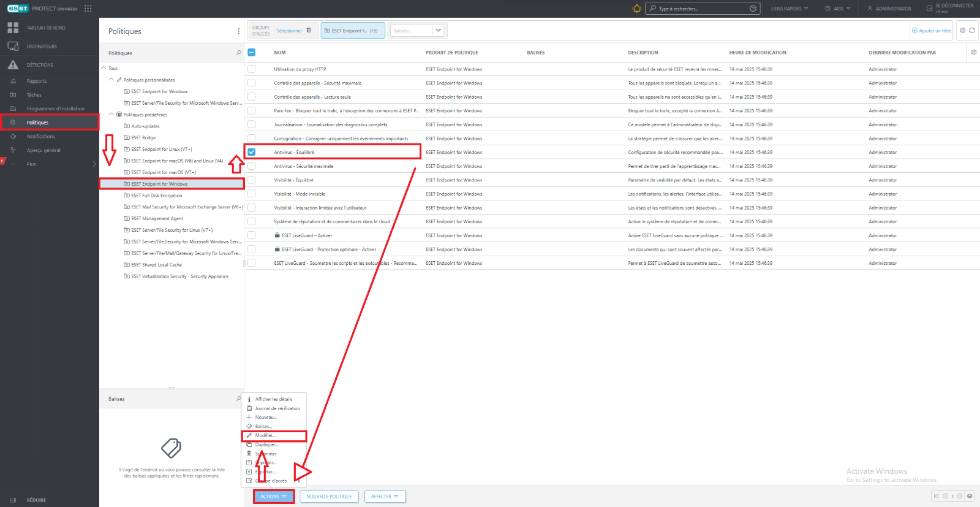This screenshot has width=980, height=507.
Task: Check the Visibilité - Mode invisible checkbox
Action: click(x=252, y=194)
